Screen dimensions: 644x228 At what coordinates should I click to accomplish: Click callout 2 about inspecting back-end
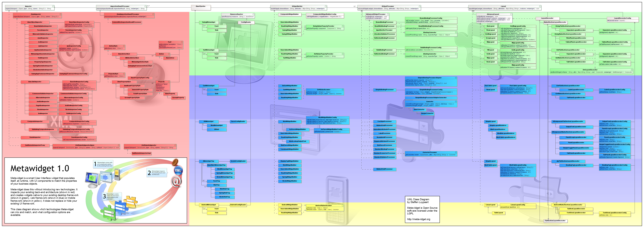[157, 173]
